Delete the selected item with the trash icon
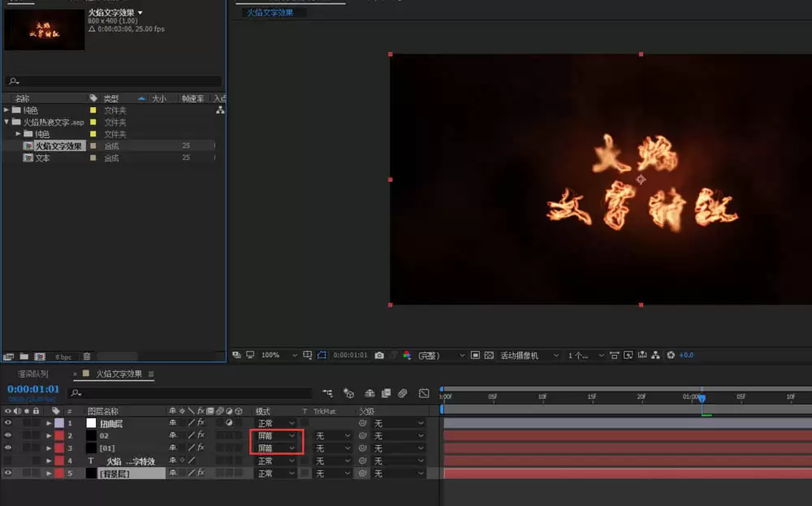 point(87,357)
